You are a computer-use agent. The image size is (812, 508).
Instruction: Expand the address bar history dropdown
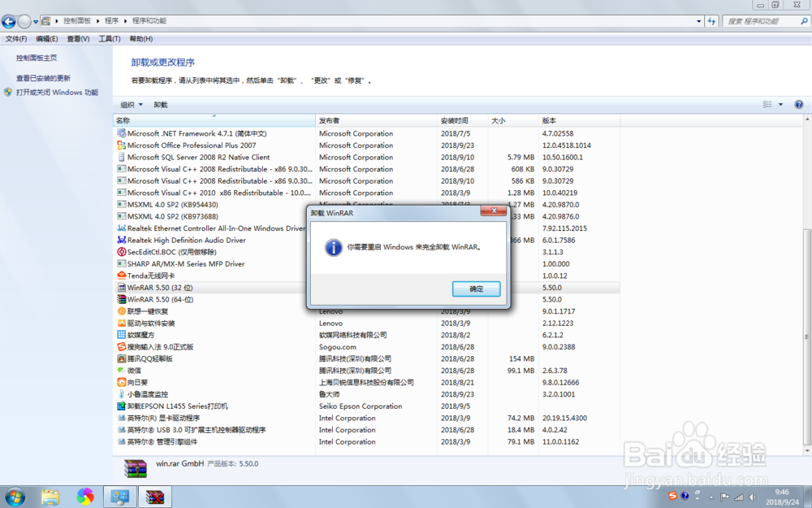pyautogui.click(x=698, y=21)
